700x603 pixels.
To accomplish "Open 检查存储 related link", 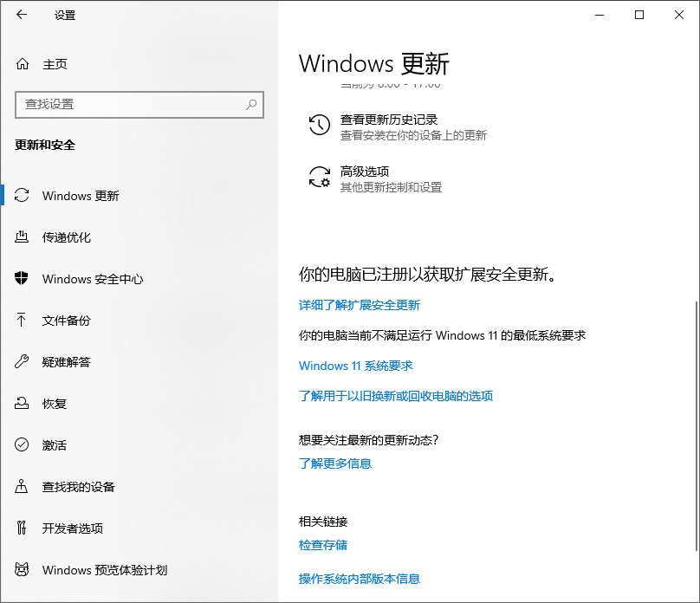I will pyautogui.click(x=323, y=545).
